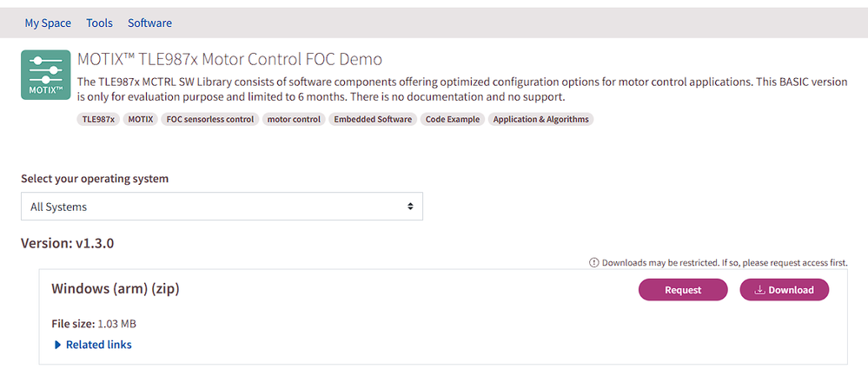Open the operating system dropdown

point(222,207)
